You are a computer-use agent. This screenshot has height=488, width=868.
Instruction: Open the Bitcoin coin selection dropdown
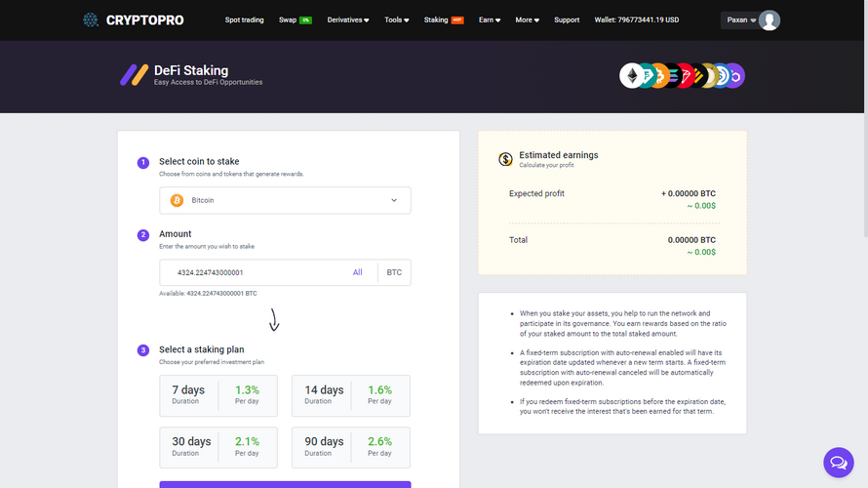[285, 200]
